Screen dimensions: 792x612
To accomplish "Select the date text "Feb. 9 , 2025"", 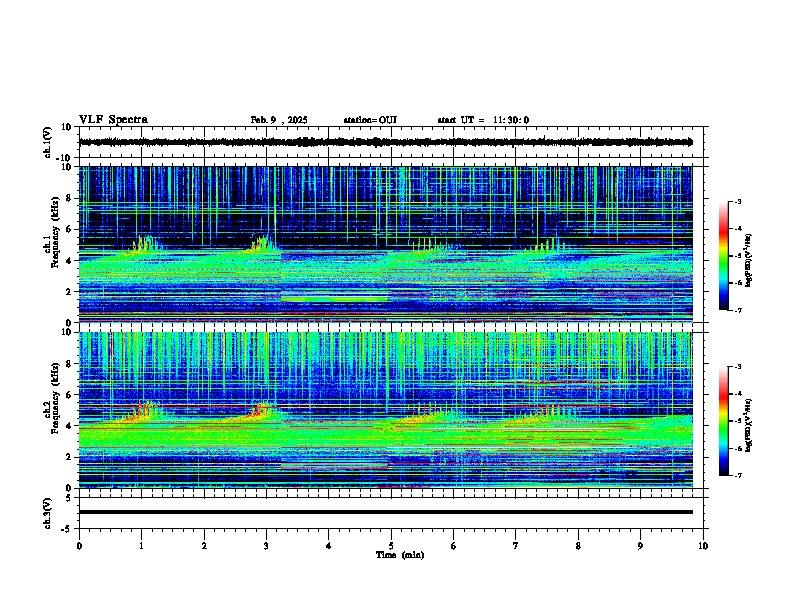I will pos(279,120).
